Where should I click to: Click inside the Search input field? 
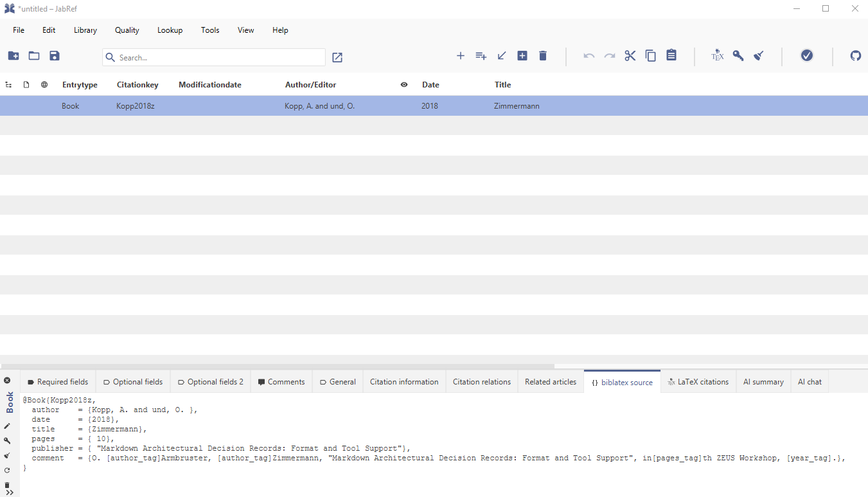[x=218, y=57]
